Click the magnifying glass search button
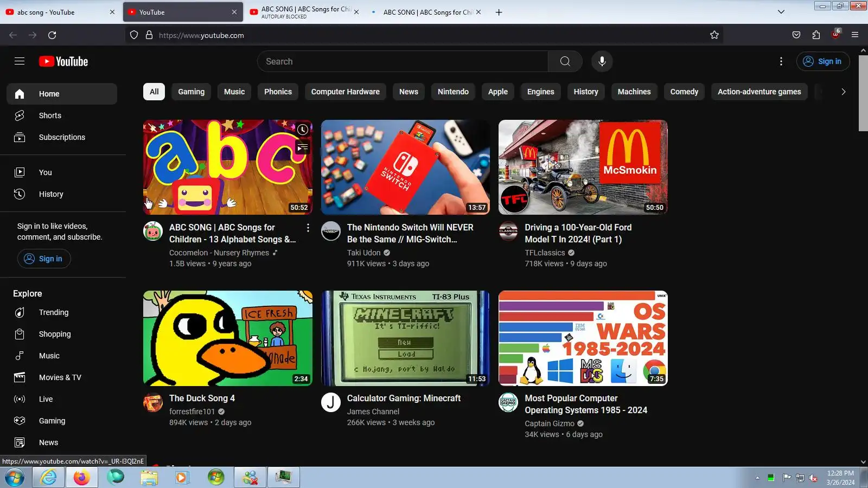 point(565,61)
